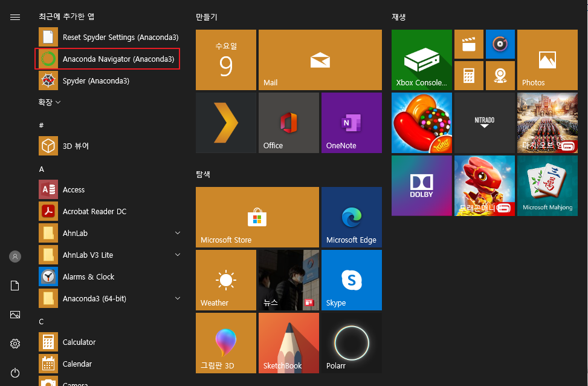Open the hamburger menu at top left

[15, 18]
